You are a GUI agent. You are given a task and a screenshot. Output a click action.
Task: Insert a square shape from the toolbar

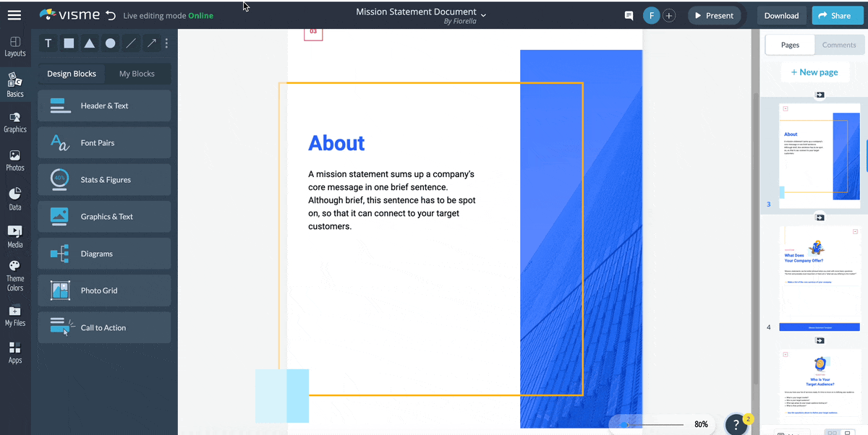point(69,43)
